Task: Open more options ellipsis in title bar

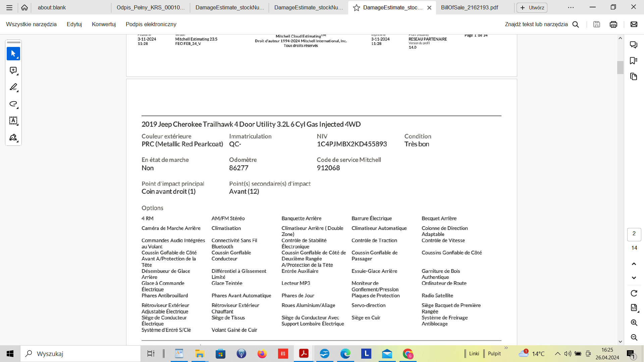Action: 571,7
